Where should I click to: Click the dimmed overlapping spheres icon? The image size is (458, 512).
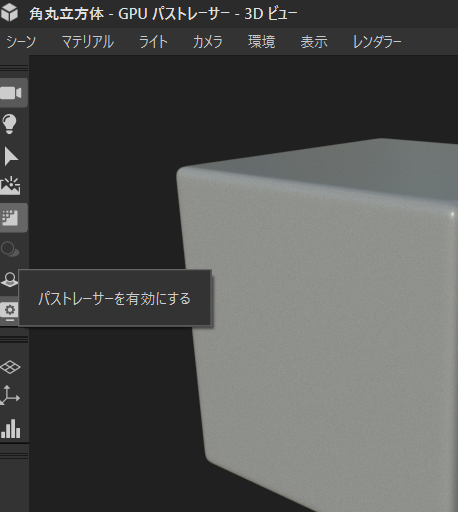point(10,249)
